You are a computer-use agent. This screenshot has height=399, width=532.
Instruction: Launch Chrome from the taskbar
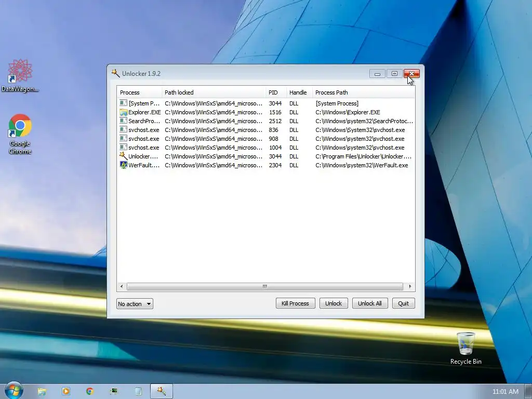click(x=89, y=391)
